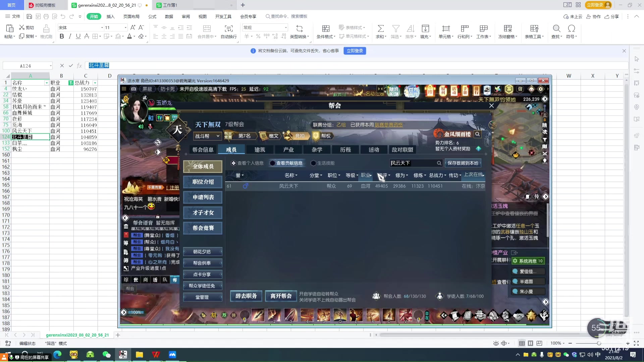Screen dimensions: 644x362
Task: Click the paste (粘贴) icon
Action: [x=9, y=28]
